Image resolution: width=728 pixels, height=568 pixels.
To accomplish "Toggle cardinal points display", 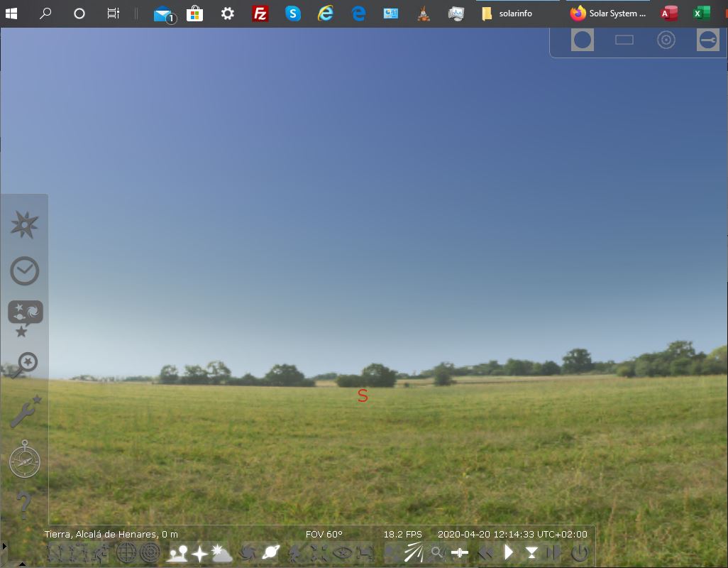I will tap(199, 552).
